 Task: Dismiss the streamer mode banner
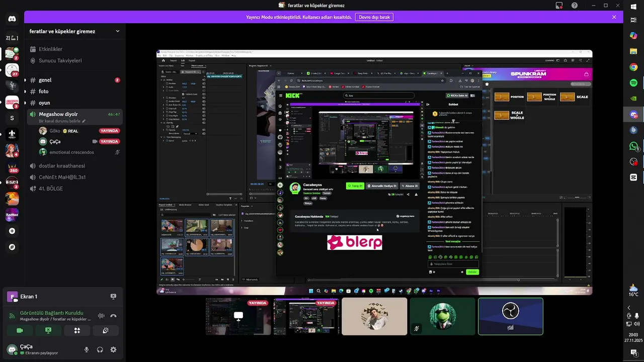[x=614, y=17]
